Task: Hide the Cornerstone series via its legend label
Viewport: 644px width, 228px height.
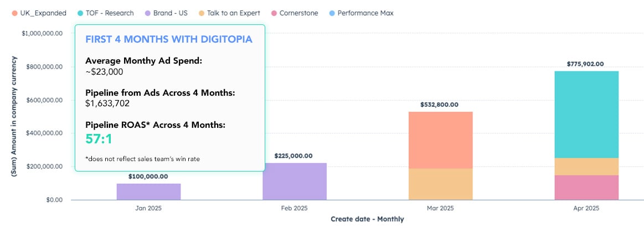Action: coord(298,13)
